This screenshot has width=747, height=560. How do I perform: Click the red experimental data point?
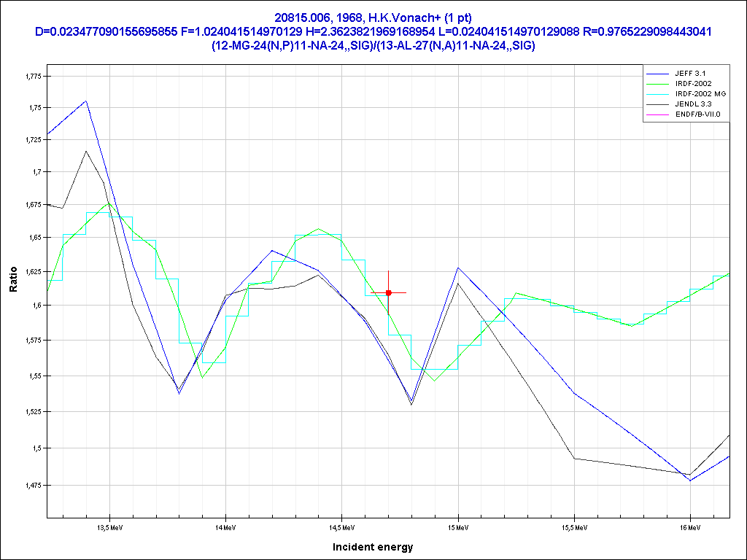[389, 292]
